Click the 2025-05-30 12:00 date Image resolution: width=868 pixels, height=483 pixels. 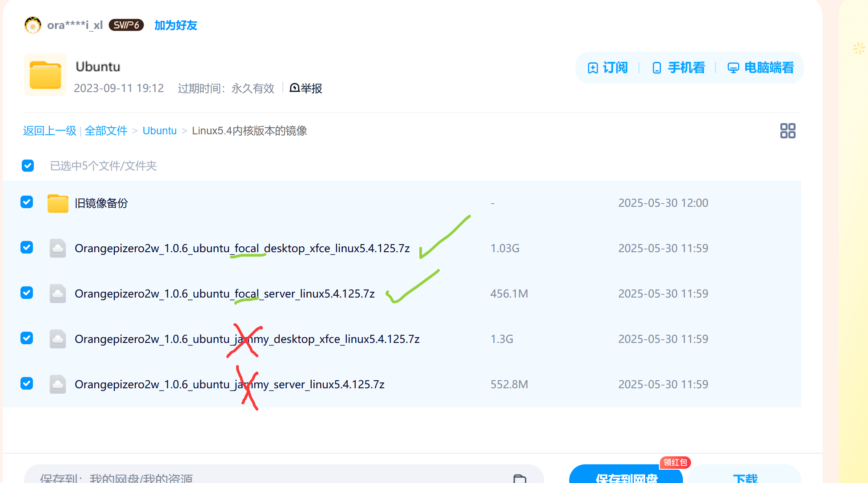click(x=663, y=203)
